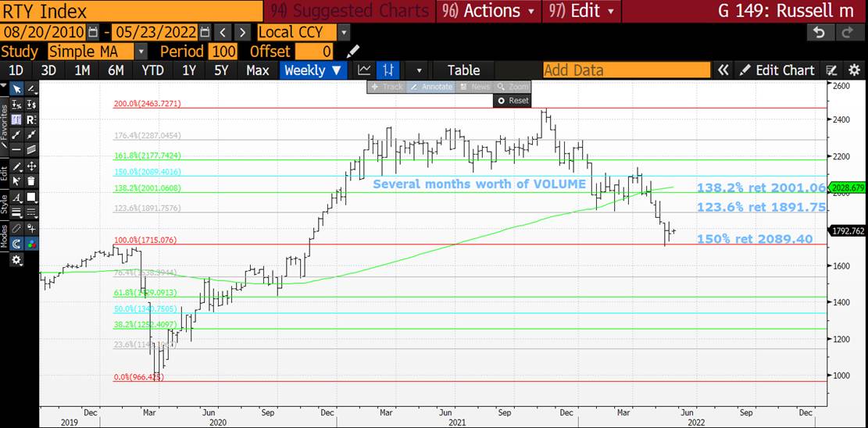The image size is (868, 428).
Task: Open the annotation toolbar gear settings
Action: [x=17, y=259]
